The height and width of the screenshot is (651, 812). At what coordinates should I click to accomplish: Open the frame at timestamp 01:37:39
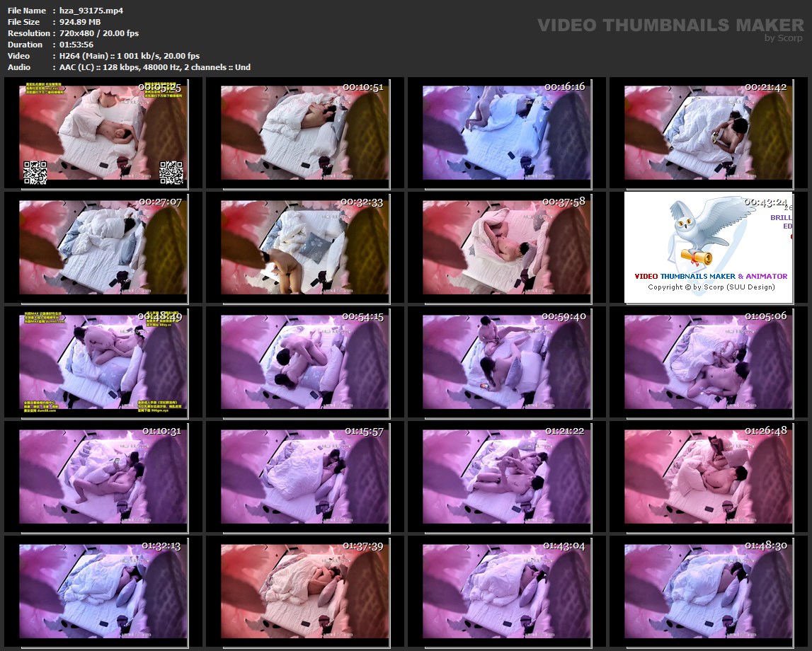point(305,592)
